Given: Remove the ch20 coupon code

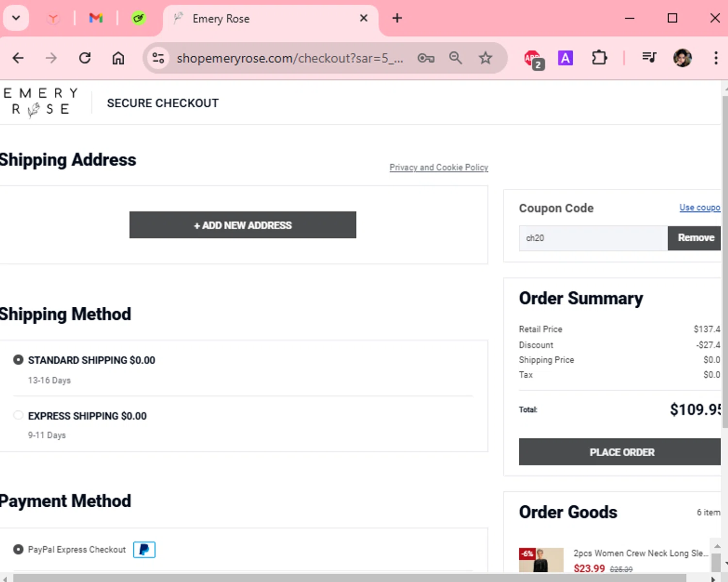Looking at the screenshot, I should 695,238.
